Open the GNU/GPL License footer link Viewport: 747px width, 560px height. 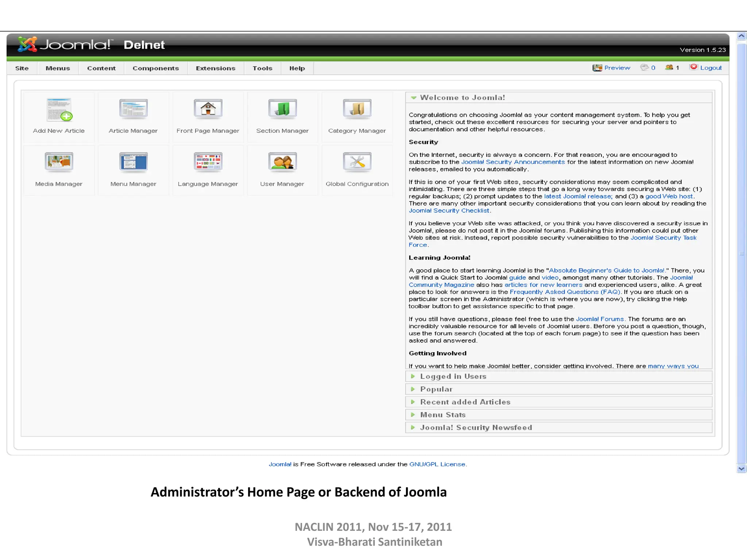437,464
